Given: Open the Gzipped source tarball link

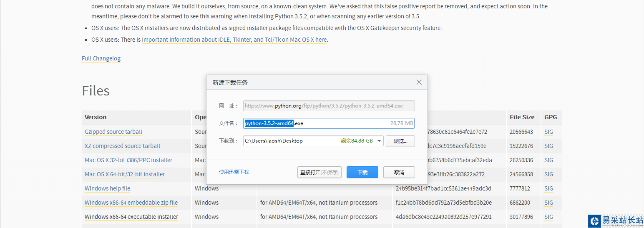Looking at the screenshot, I should click(113, 132).
